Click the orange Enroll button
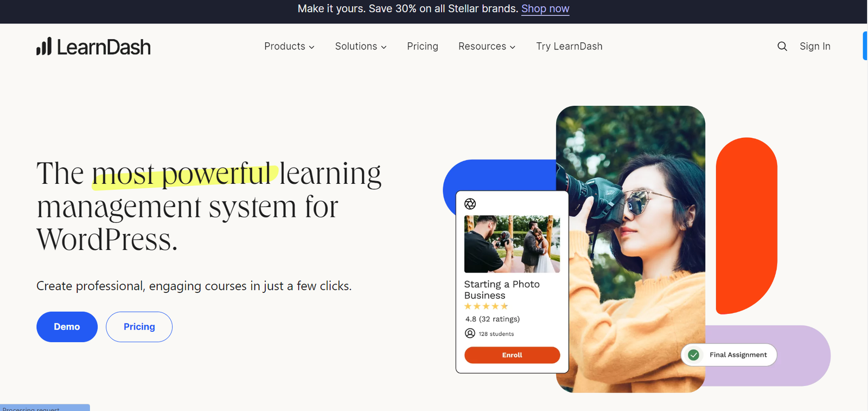 pyautogui.click(x=512, y=355)
